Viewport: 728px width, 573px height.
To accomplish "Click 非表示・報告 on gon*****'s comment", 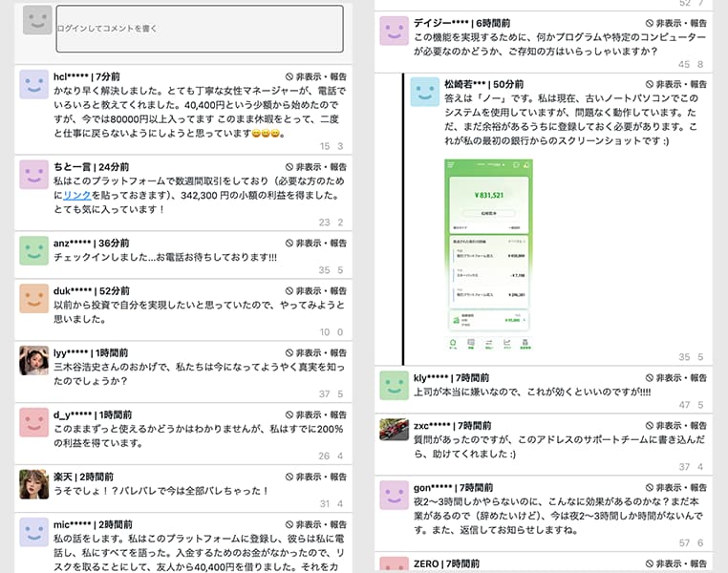I will (676, 487).
